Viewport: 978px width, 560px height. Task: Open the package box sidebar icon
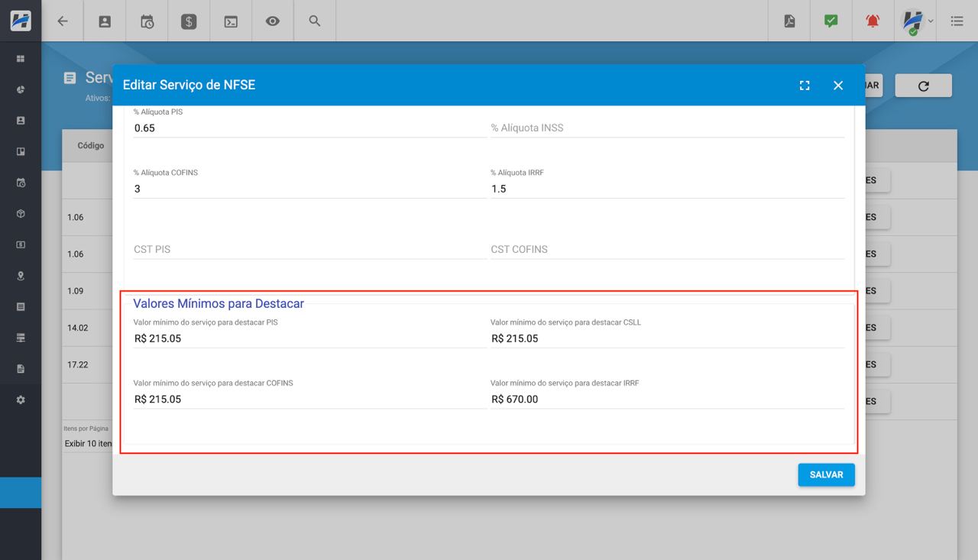(21, 214)
